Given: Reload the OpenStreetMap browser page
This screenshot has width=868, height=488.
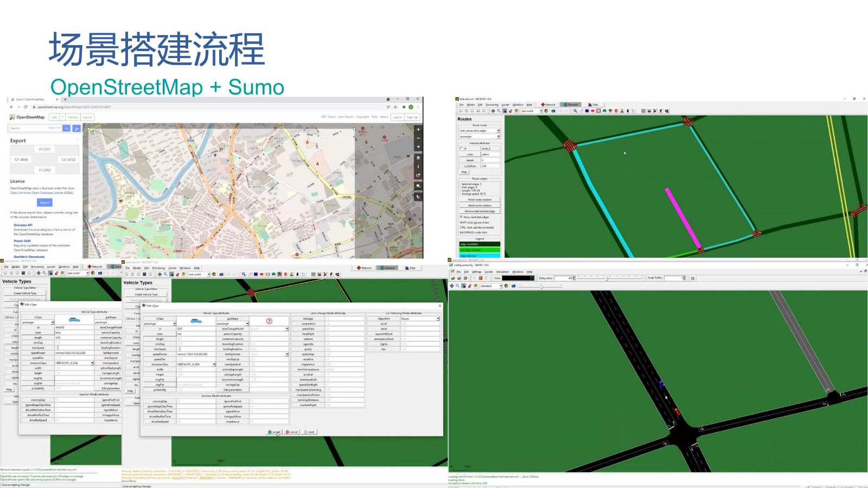Looking at the screenshot, I should [25, 107].
